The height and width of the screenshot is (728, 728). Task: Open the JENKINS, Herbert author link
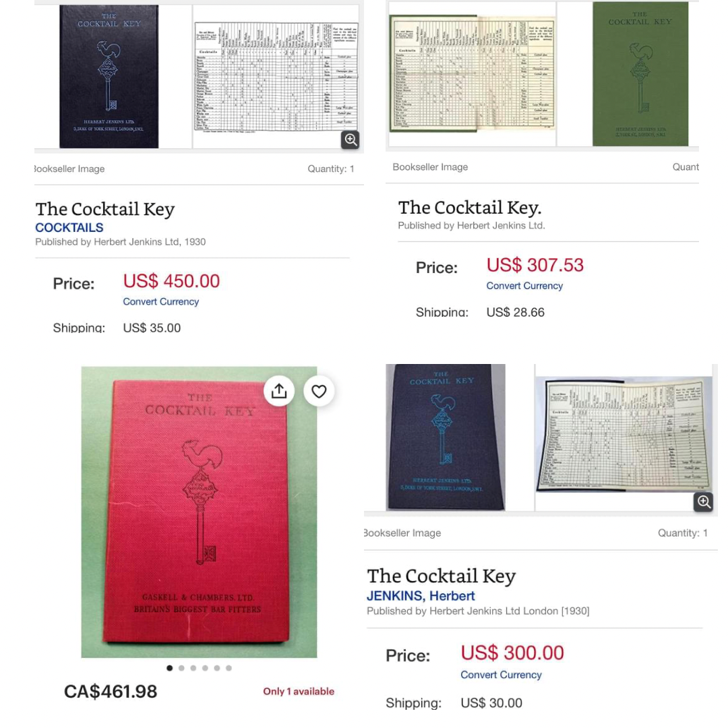[x=421, y=596]
